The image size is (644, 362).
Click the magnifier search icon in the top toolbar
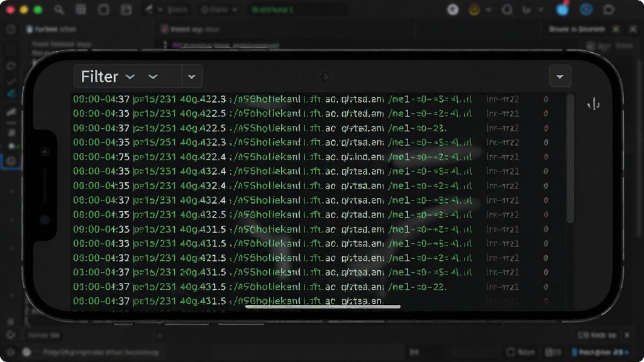[x=59, y=10]
